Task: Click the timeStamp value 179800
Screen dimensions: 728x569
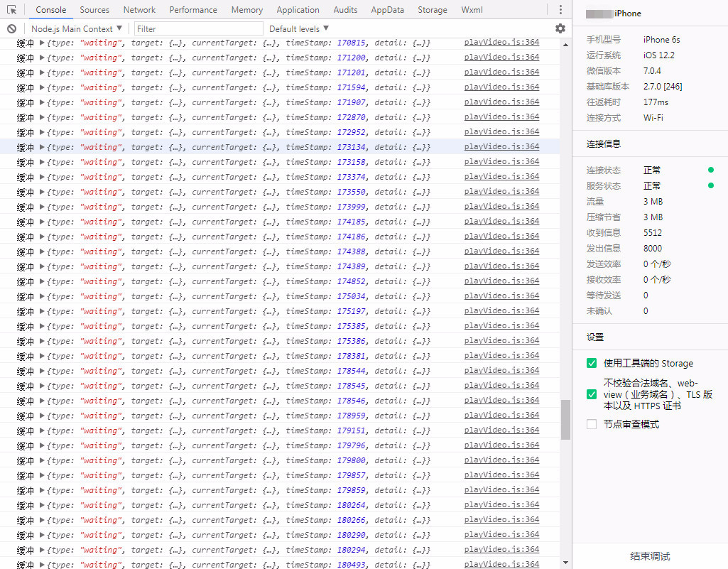Action: tap(352, 460)
